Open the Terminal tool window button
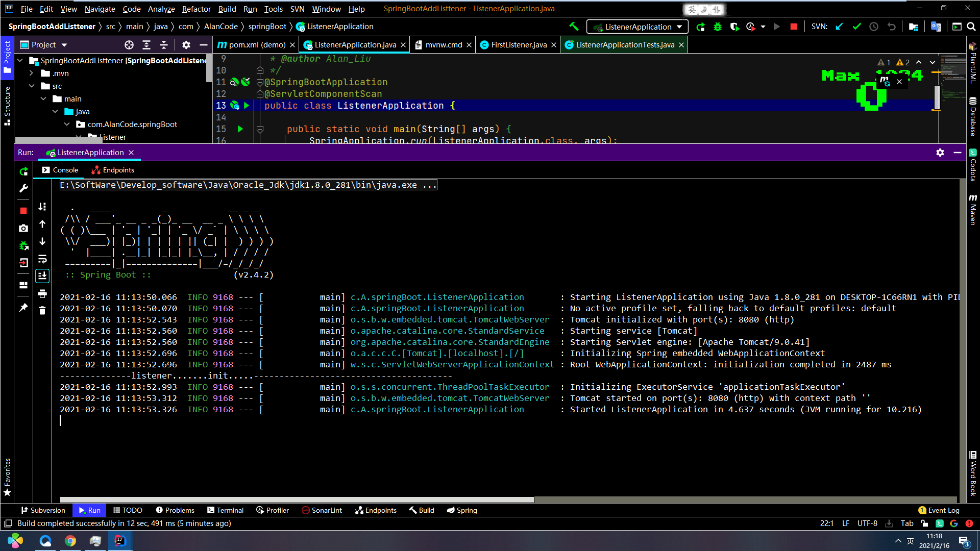This screenshot has height=551, width=980. tap(225, 510)
